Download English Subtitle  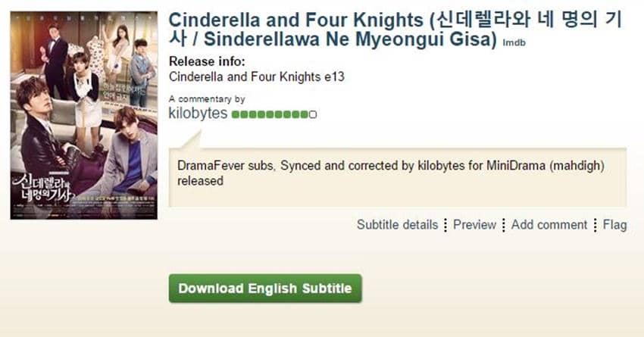[265, 289]
